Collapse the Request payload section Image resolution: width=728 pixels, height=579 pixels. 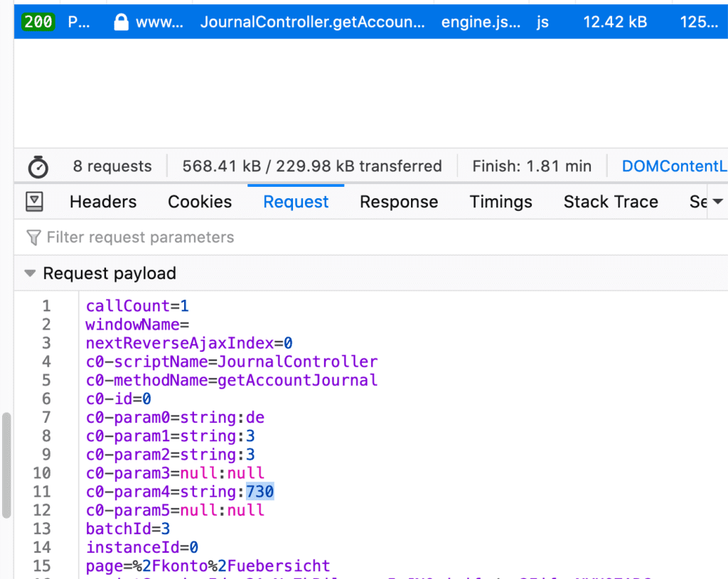point(30,274)
